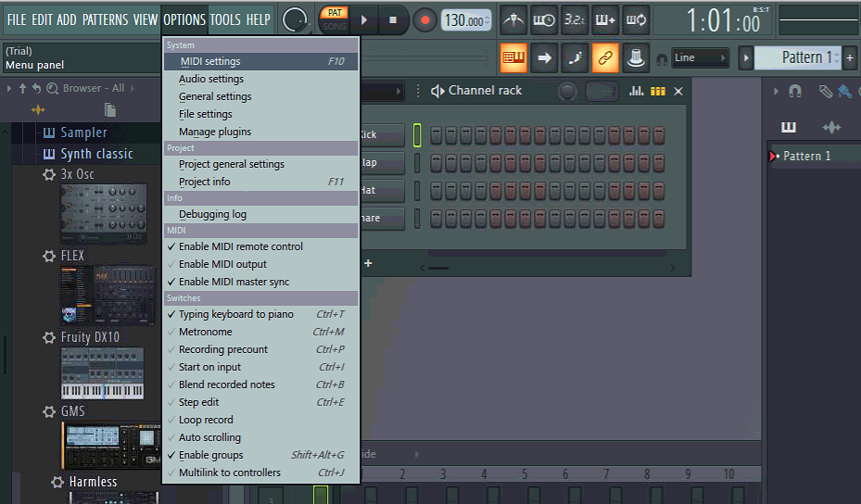The height and width of the screenshot is (504, 861).
Task: Click the headphones icon beside Line
Action: (662, 58)
